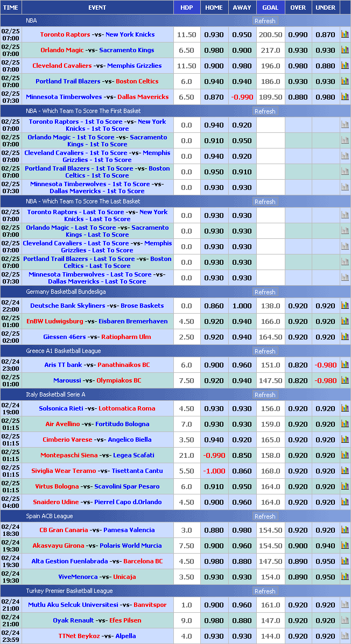Select home odds 0.900 for Cleveland Cavaliers vs Memphis
Viewport: 351px width, 644px height.
click(214, 66)
